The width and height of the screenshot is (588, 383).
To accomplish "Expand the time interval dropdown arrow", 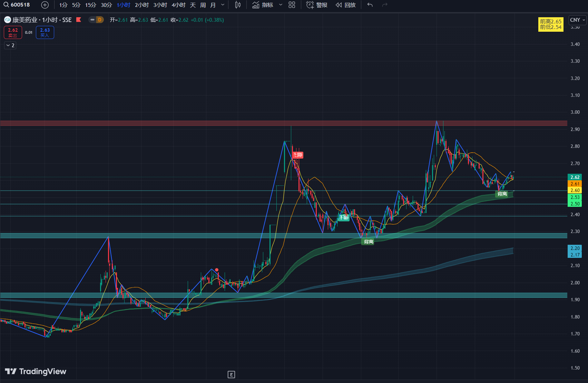I will click(x=223, y=5).
